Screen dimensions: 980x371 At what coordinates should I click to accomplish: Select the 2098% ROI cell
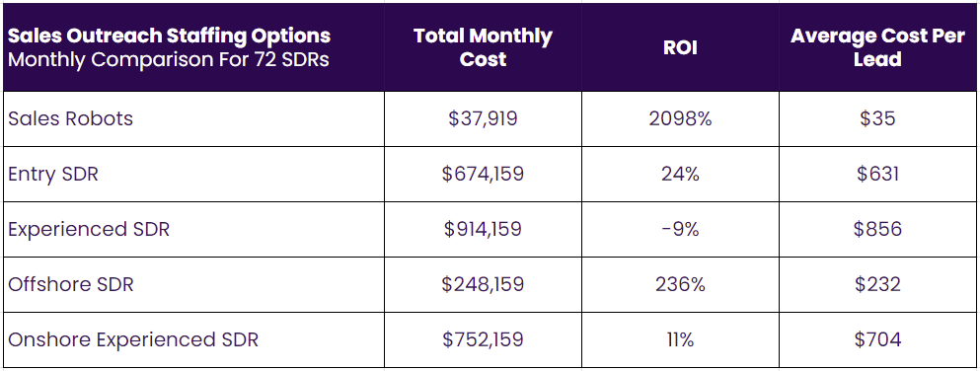pyautogui.click(x=680, y=118)
